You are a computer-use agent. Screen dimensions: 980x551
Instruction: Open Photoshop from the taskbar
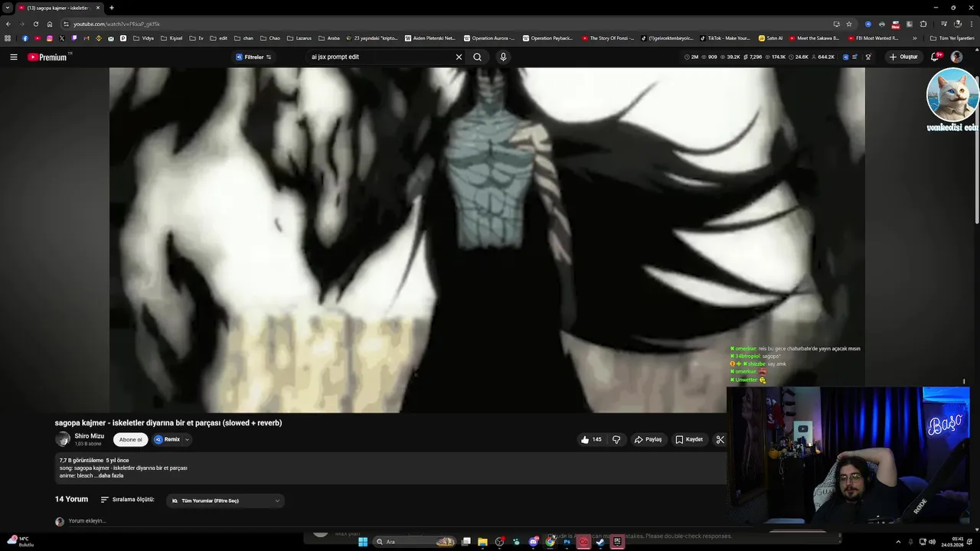point(567,542)
